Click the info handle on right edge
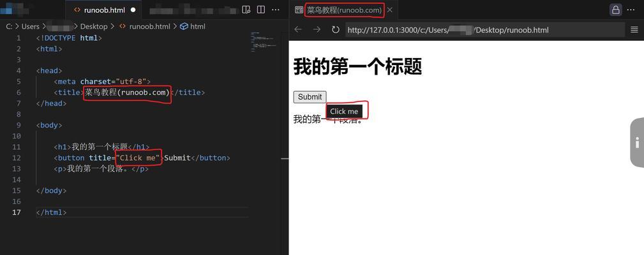644x255 pixels. 637,143
